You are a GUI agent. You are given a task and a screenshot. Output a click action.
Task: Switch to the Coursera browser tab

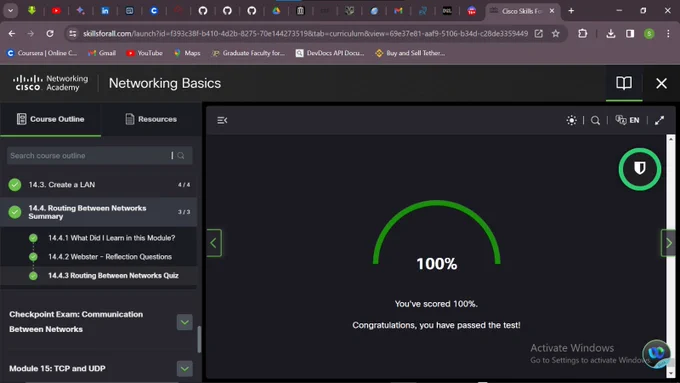pos(154,11)
